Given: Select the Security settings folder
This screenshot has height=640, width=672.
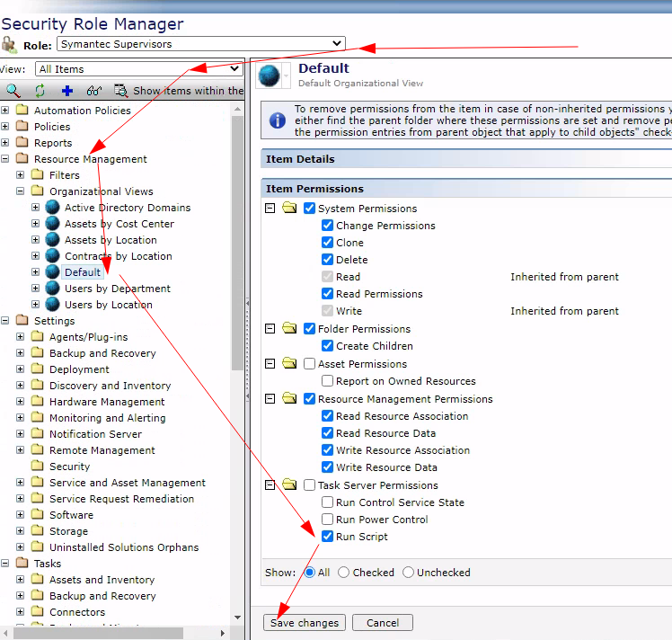Looking at the screenshot, I should click(69, 467).
